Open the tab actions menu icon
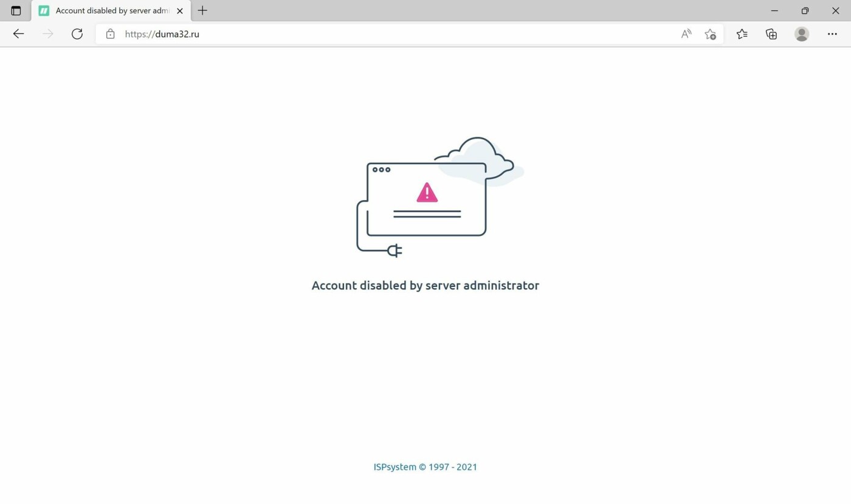 coord(16,10)
